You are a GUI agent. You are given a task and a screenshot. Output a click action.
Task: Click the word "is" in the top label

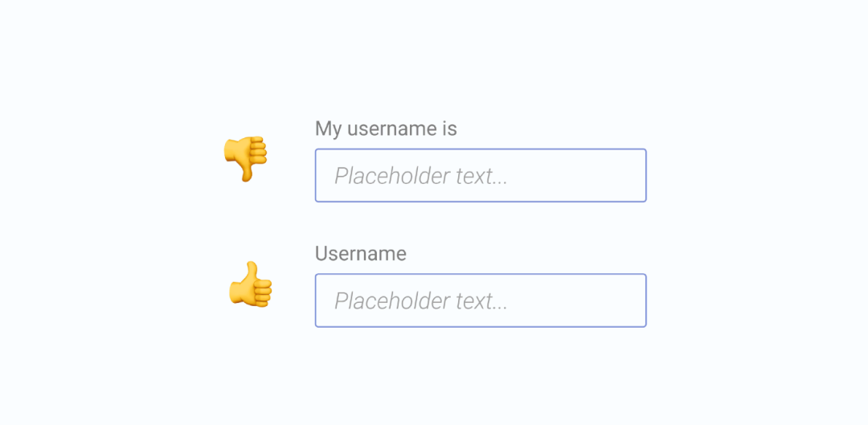(x=449, y=129)
